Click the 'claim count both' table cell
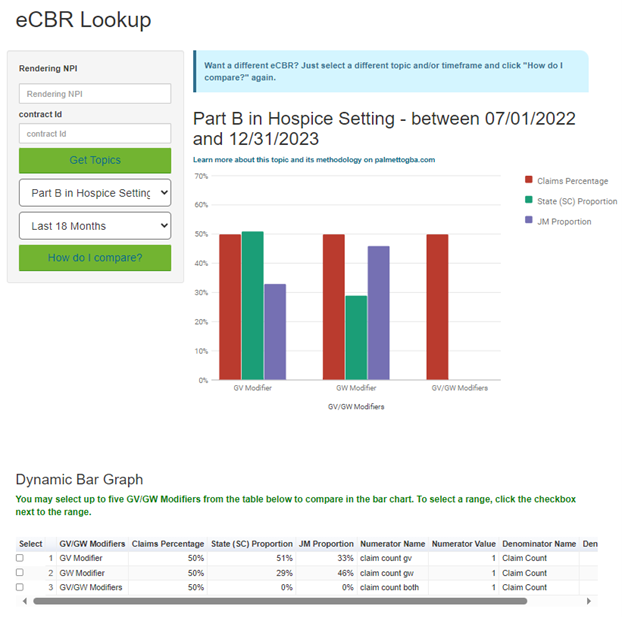The width and height of the screenshot is (622, 618). click(x=392, y=587)
